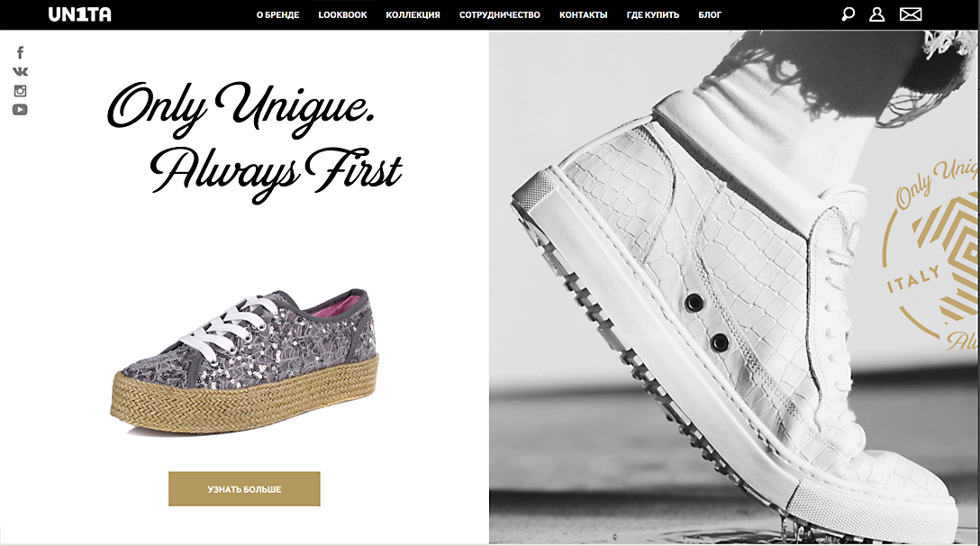Click the search magnifier icon
Screen dimensions: 980x546
click(848, 14)
